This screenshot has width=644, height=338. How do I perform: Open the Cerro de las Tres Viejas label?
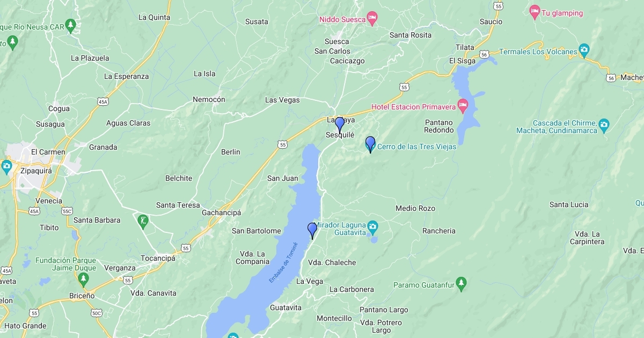(417, 146)
